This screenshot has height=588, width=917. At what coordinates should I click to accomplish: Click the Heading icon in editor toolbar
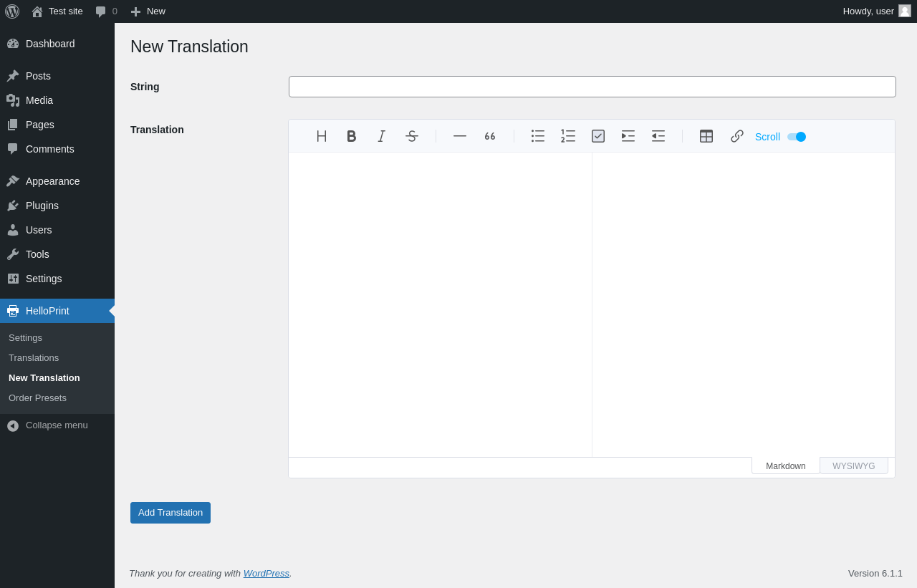(322, 136)
